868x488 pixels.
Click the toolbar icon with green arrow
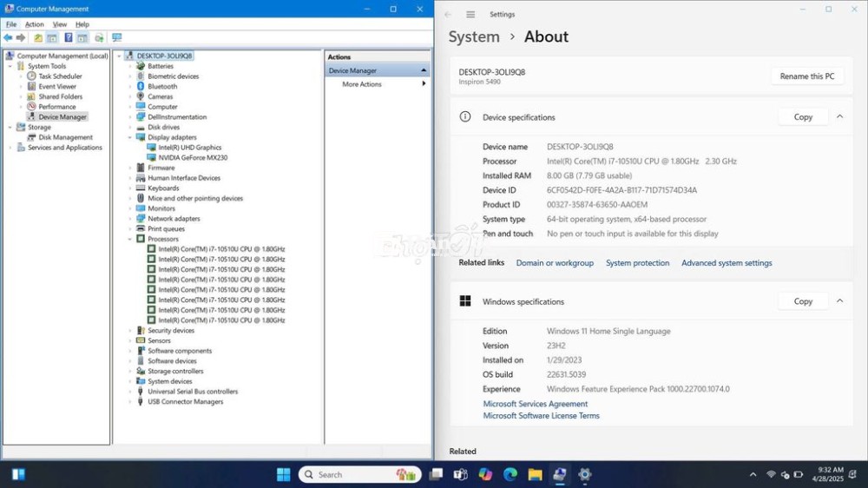(99, 37)
